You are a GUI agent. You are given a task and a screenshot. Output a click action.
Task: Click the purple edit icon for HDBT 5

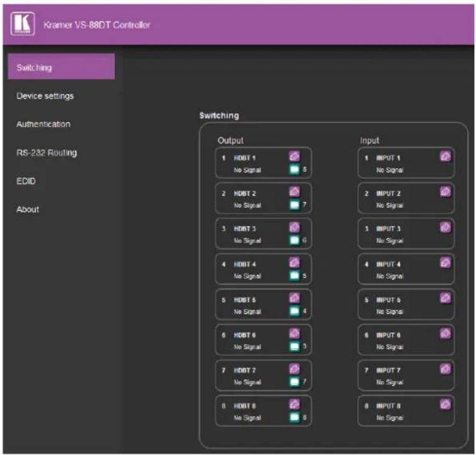click(294, 298)
